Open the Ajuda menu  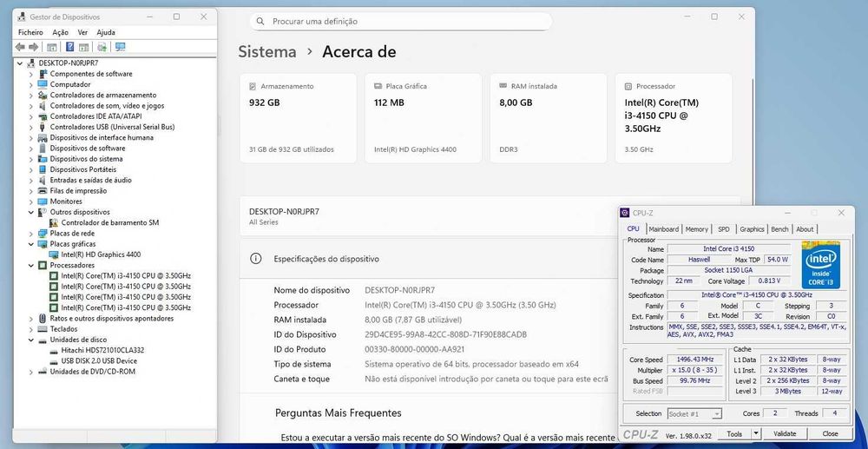click(106, 33)
